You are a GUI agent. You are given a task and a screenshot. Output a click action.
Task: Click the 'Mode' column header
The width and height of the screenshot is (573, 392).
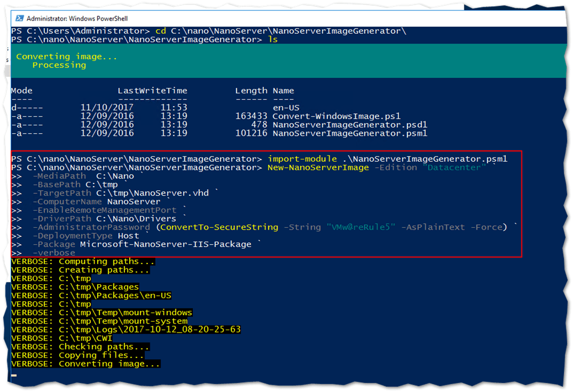[22, 90]
